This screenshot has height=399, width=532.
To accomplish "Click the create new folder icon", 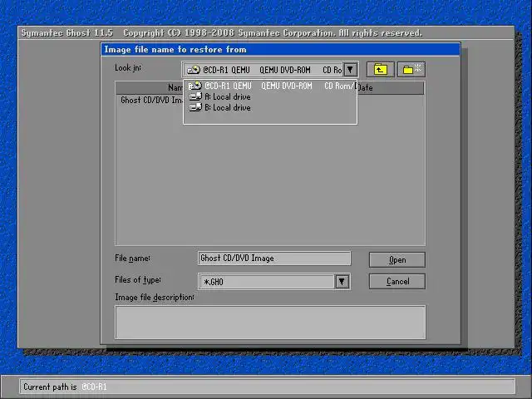I will pos(411,70).
